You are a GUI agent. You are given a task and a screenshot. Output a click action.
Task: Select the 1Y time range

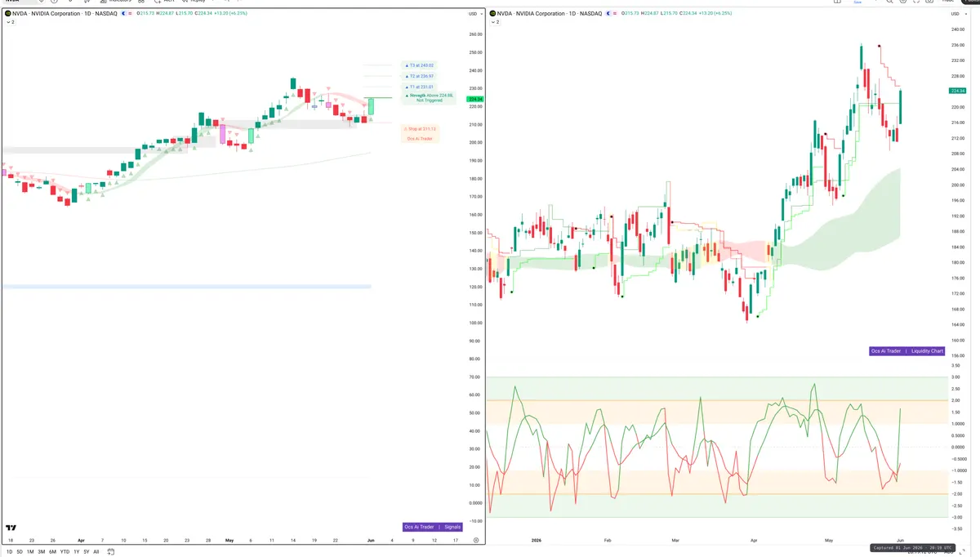(x=77, y=552)
